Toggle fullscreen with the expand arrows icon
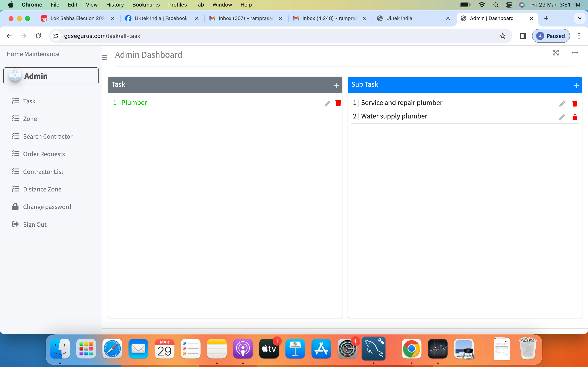The width and height of the screenshot is (588, 367). 556,53
